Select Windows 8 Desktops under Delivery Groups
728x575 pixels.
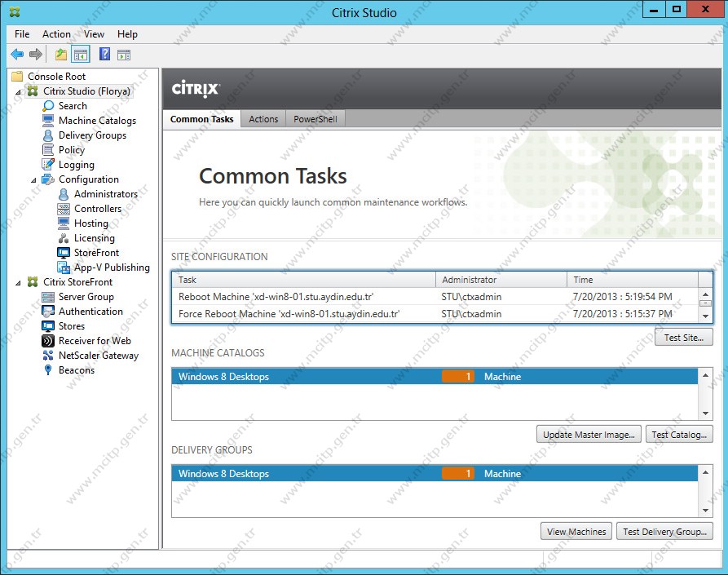pos(435,474)
